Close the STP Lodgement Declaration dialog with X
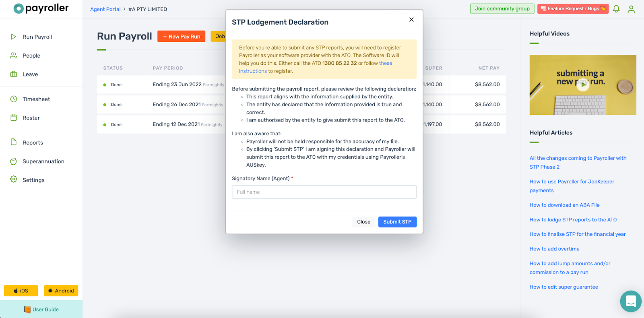Screen dimensions: 644x318 (x=411, y=19)
